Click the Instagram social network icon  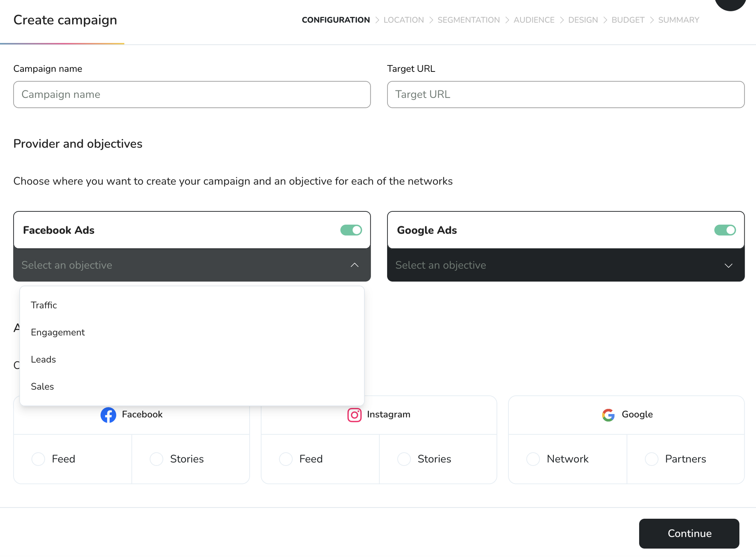355,415
